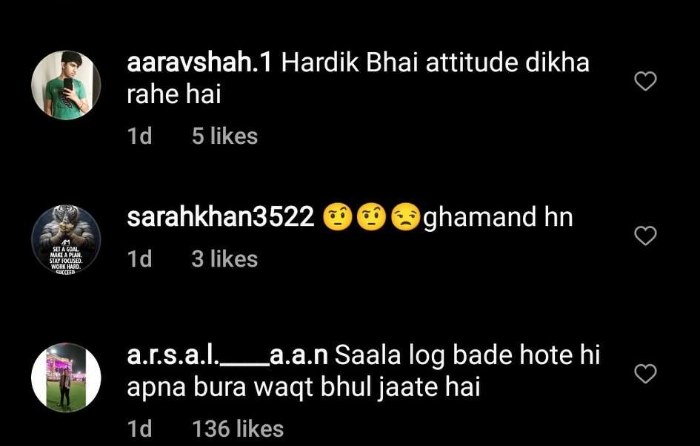Select the 'apna bura waqt bhul jaate hai' text
The width and height of the screenshot is (700, 446).
pos(304,388)
